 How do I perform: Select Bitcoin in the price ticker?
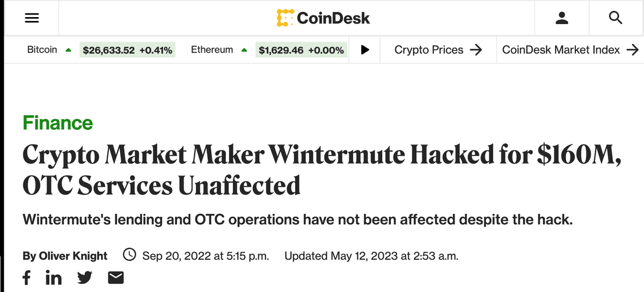click(x=42, y=50)
